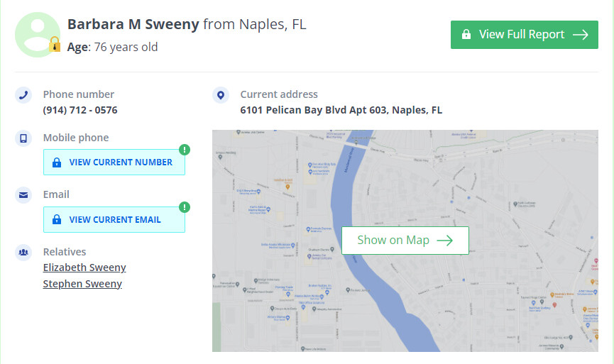Click the relatives group icon

(x=23, y=253)
